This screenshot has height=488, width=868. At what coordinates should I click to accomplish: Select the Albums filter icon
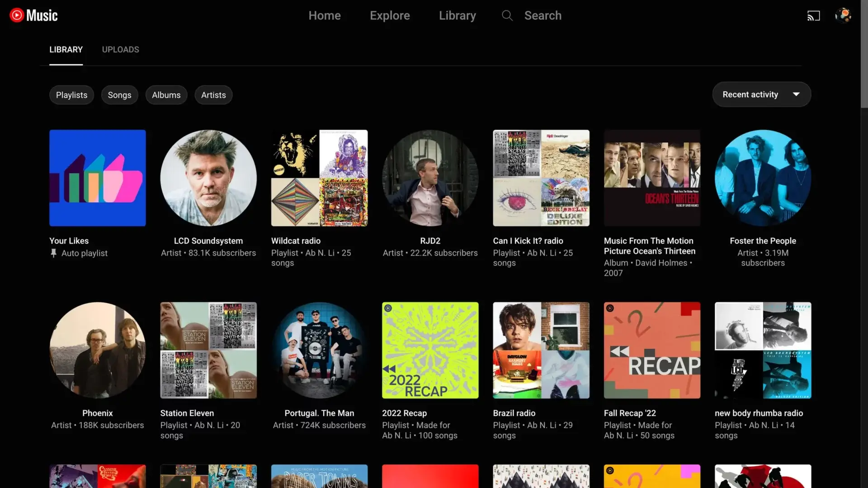point(166,95)
